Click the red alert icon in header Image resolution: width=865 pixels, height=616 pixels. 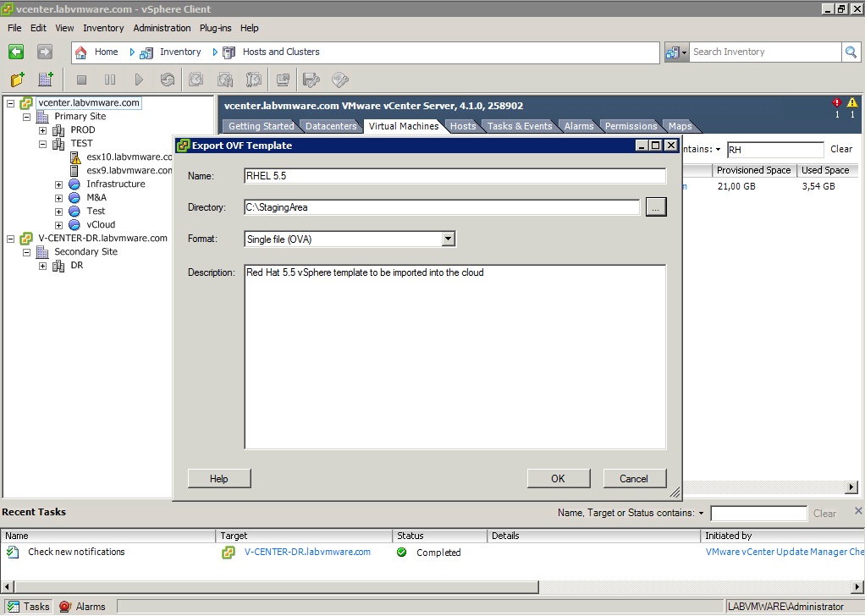pyautogui.click(x=837, y=102)
